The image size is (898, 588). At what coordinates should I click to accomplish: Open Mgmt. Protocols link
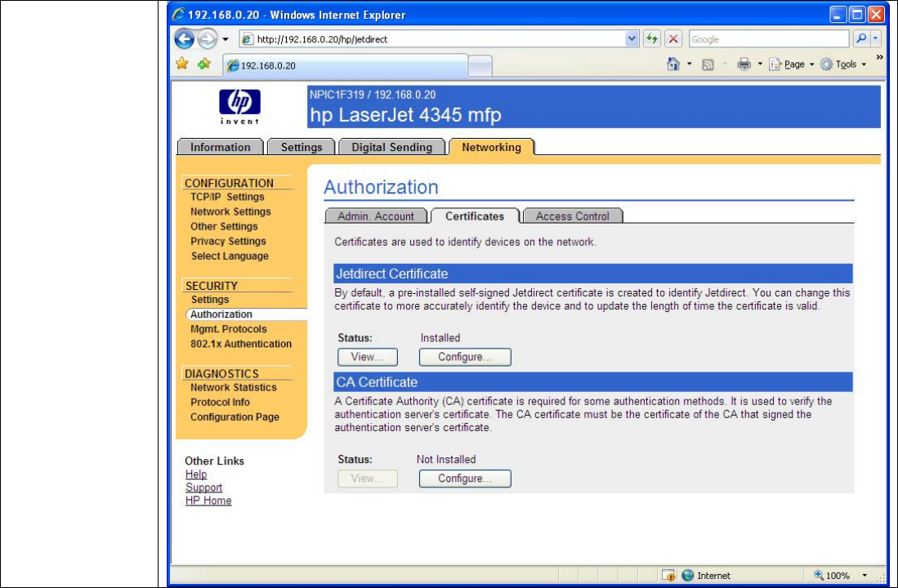pos(229,329)
